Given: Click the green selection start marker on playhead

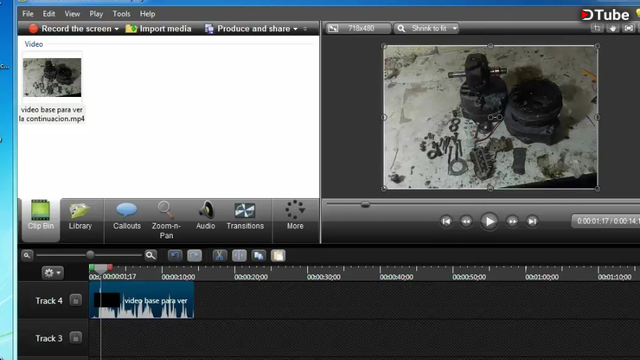Looking at the screenshot, I should pyautogui.click(x=92, y=267).
